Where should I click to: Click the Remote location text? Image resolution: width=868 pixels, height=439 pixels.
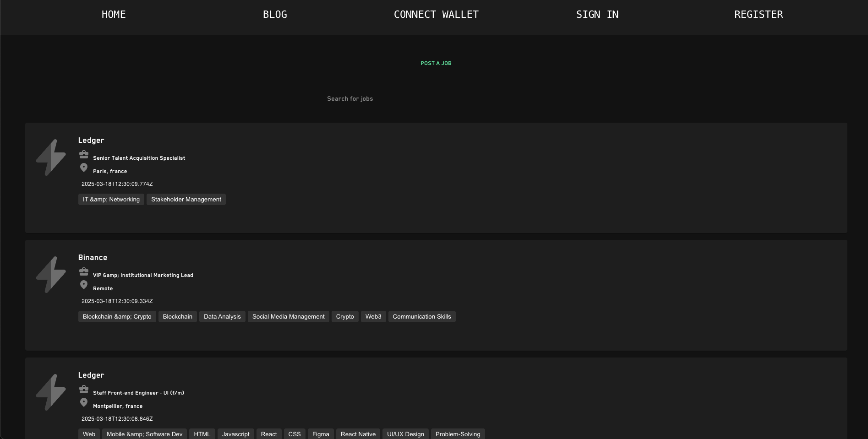[103, 288]
